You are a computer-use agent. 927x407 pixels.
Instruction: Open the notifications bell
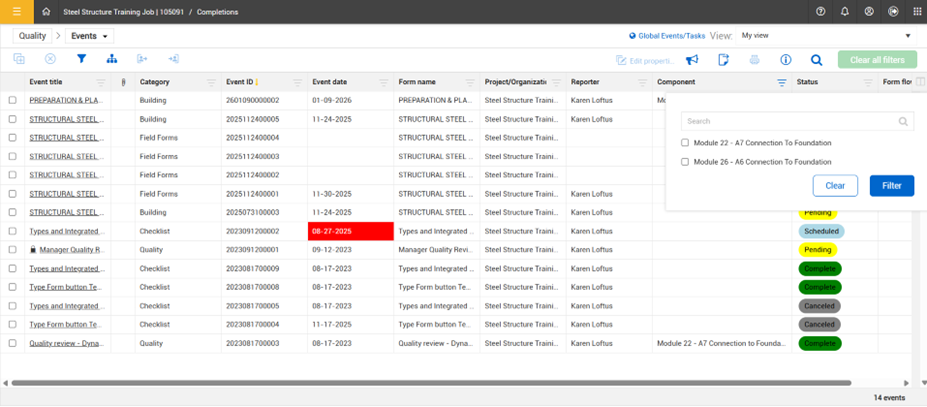click(845, 11)
